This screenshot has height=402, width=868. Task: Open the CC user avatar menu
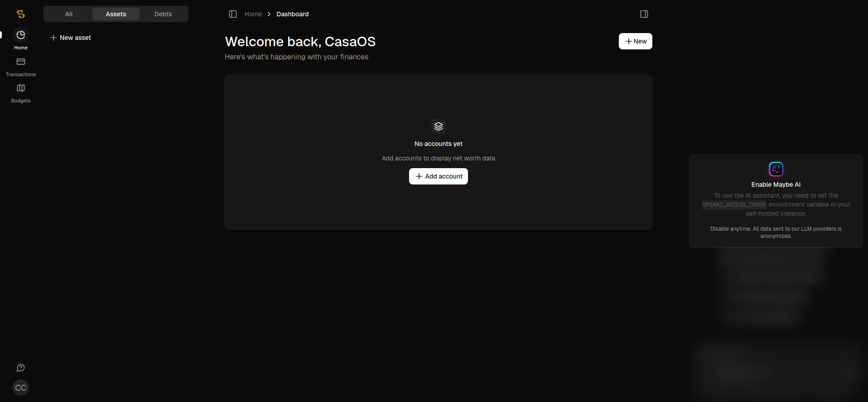coord(21,387)
